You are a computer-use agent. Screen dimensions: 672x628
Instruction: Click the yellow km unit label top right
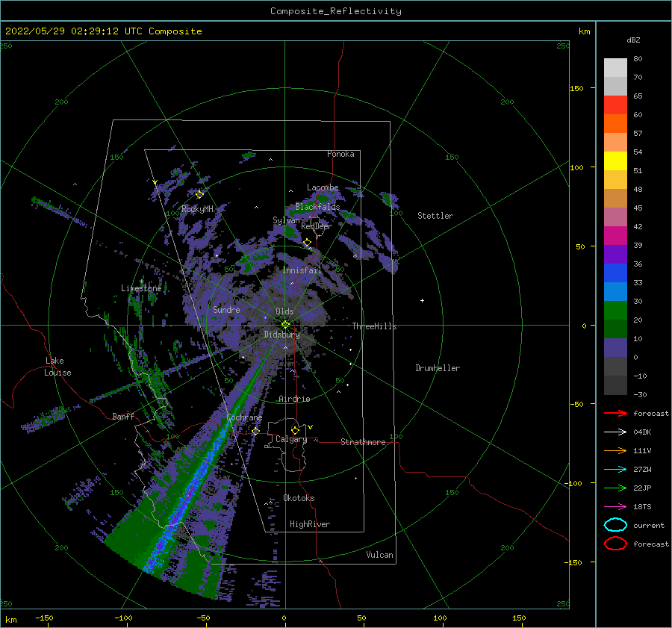(x=584, y=31)
